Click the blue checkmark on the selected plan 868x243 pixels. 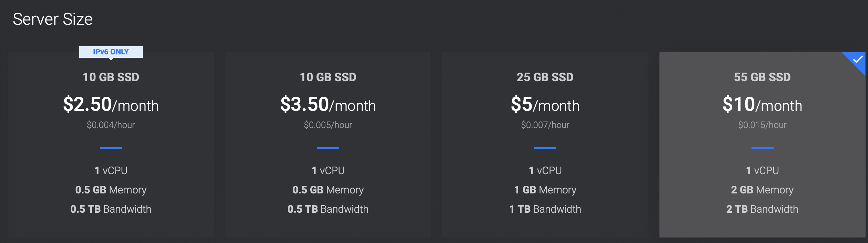click(x=857, y=60)
